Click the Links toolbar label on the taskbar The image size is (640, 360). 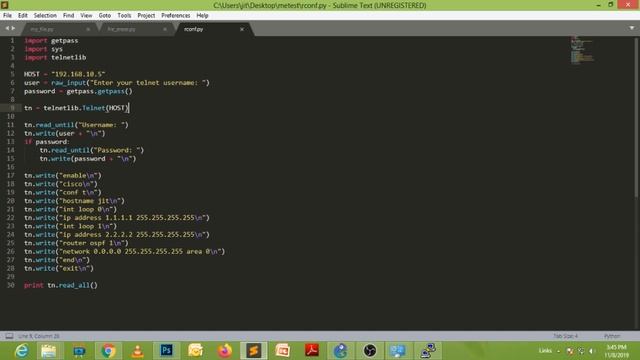(x=545, y=351)
